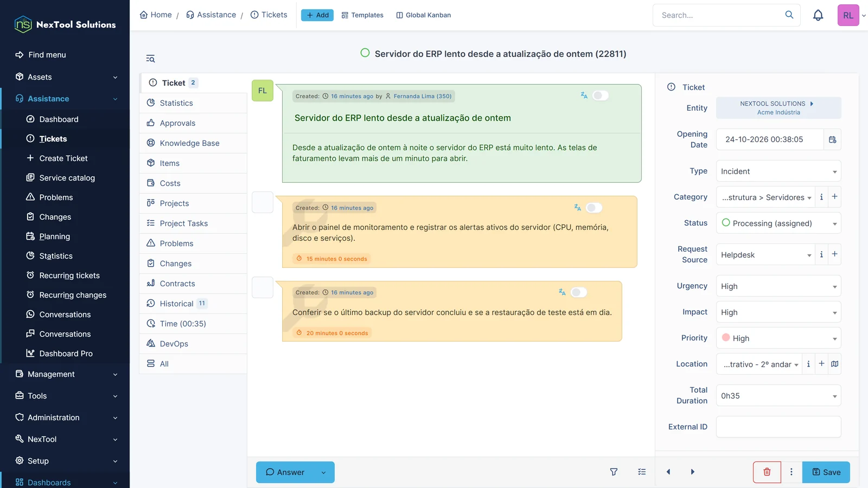Open Templates link
The height and width of the screenshot is (488, 868).
pyautogui.click(x=362, y=15)
